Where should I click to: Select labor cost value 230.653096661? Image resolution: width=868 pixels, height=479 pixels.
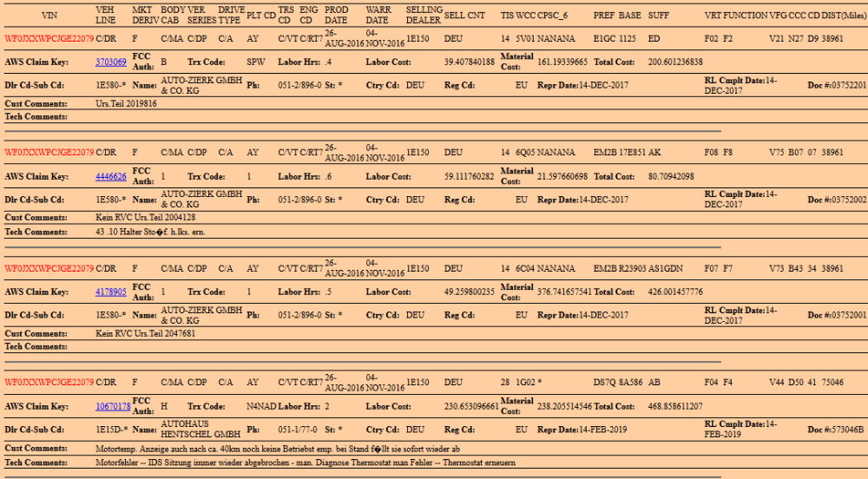point(471,407)
